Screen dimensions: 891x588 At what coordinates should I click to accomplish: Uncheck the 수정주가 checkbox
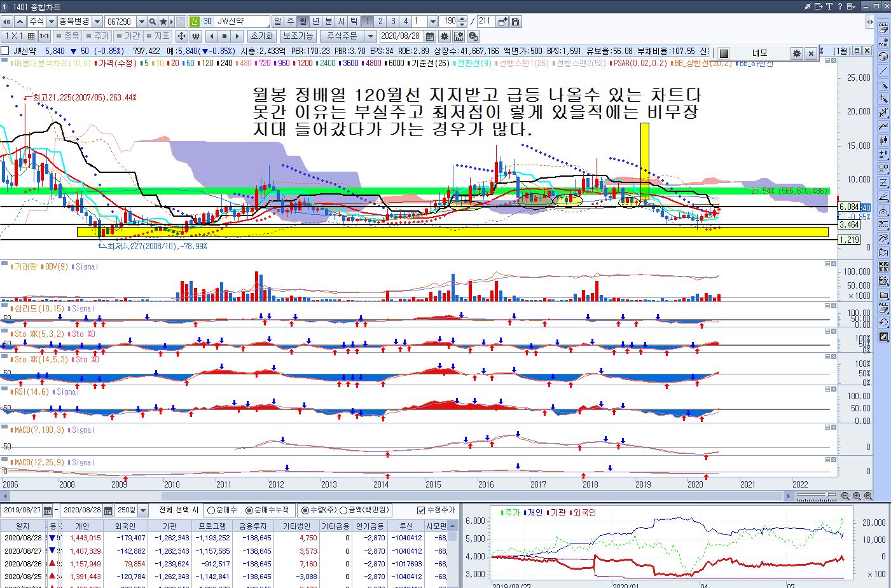tap(420, 510)
